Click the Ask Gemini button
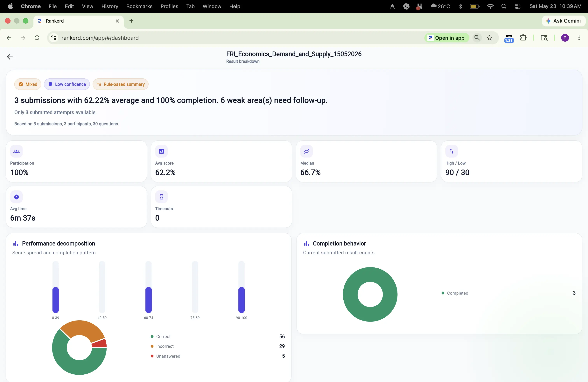This screenshot has height=382, width=588. coord(563,21)
